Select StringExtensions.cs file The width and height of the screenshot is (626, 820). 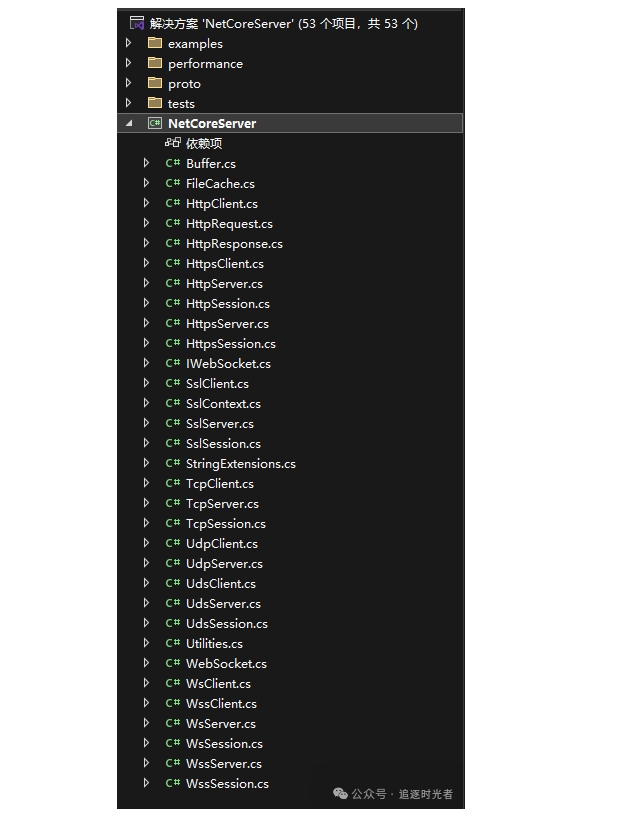coord(240,463)
